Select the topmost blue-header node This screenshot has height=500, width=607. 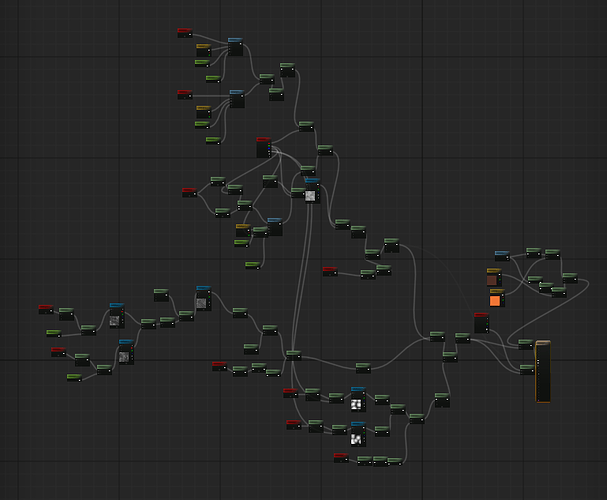point(235,47)
